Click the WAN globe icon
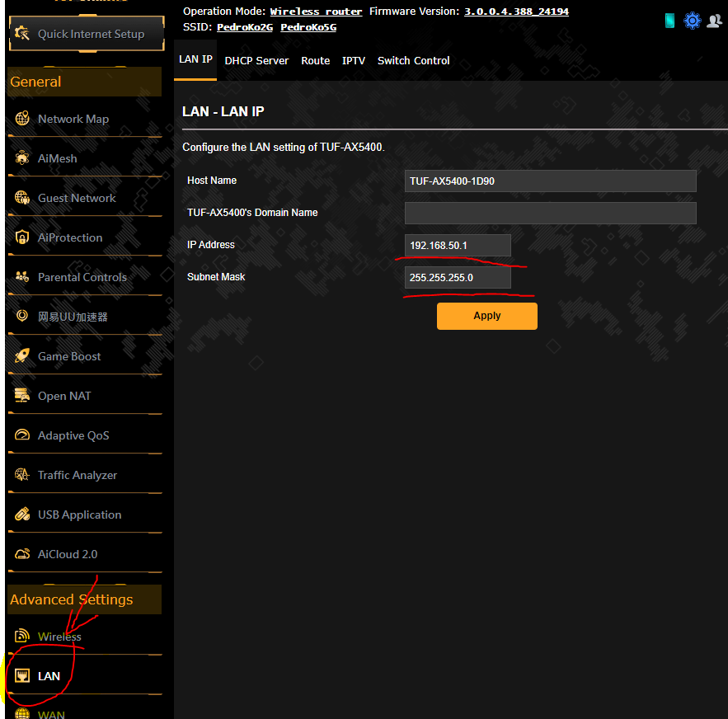Viewport: 728px width, 719px height. [21, 713]
